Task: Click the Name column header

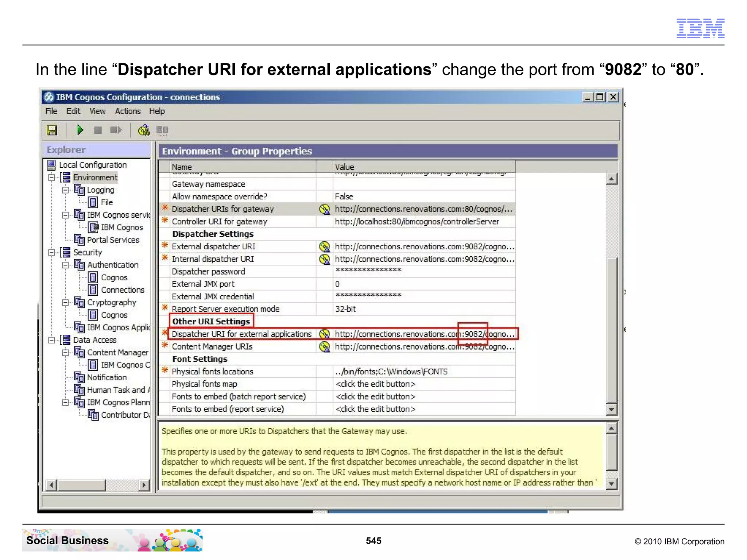Action: [243, 167]
